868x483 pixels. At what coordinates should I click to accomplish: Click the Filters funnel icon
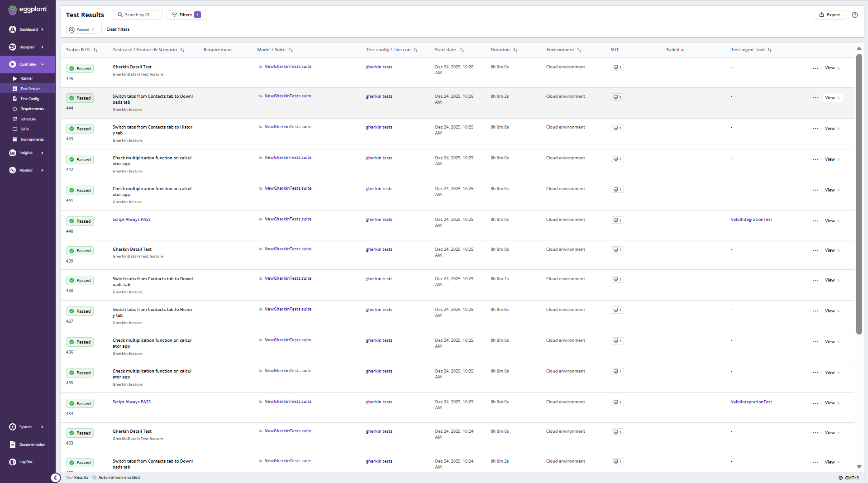click(x=174, y=14)
